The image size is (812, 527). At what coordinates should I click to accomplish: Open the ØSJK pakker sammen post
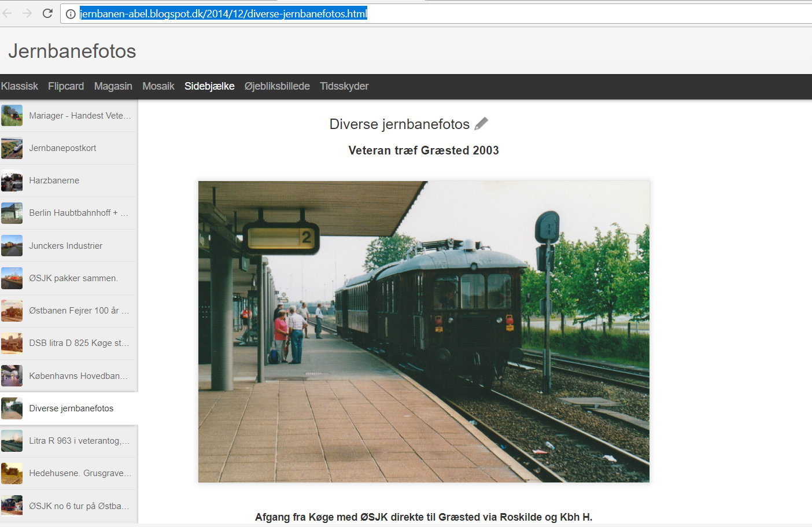pyautogui.click(x=69, y=278)
